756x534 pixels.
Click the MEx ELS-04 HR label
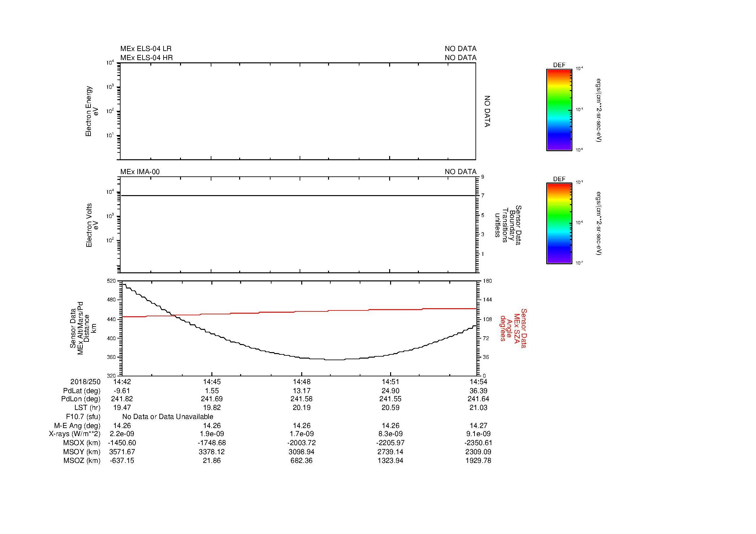click(x=146, y=58)
